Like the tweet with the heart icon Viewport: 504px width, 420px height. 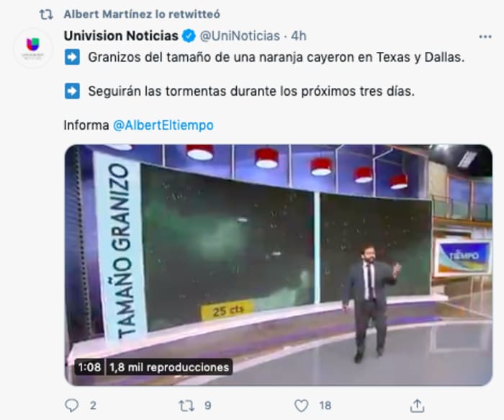[x=302, y=406]
